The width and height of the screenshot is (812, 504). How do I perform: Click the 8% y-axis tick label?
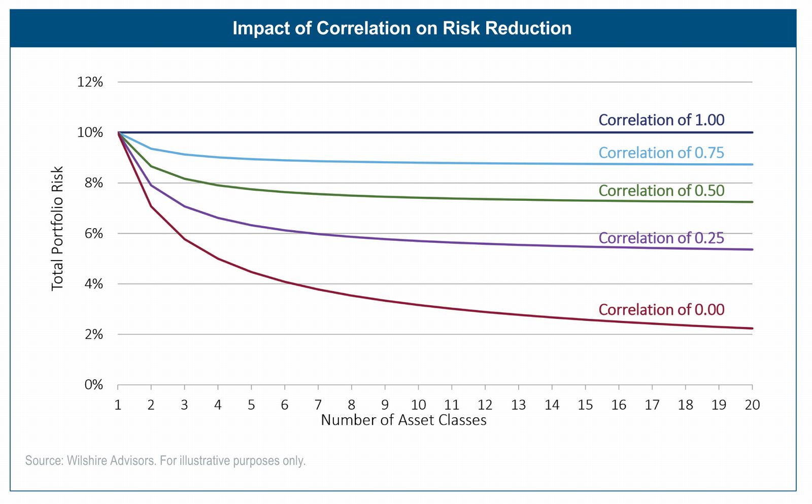pos(93,183)
